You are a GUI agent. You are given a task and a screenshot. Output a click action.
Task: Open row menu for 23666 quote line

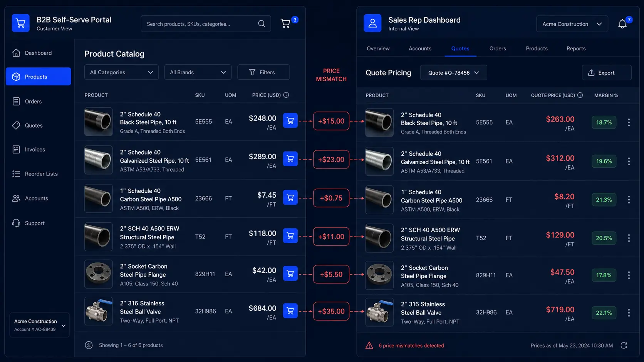pyautogui.click(x=629, y=200)
